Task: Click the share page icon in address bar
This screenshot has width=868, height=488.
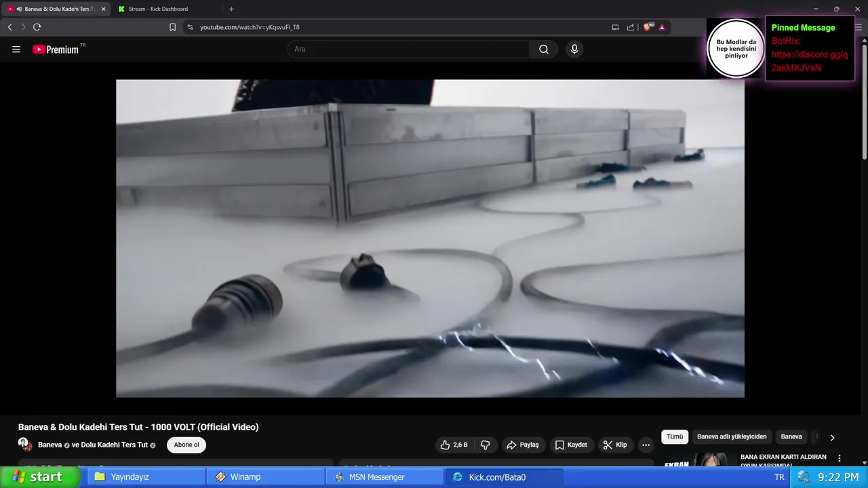Action: (631, 27)
